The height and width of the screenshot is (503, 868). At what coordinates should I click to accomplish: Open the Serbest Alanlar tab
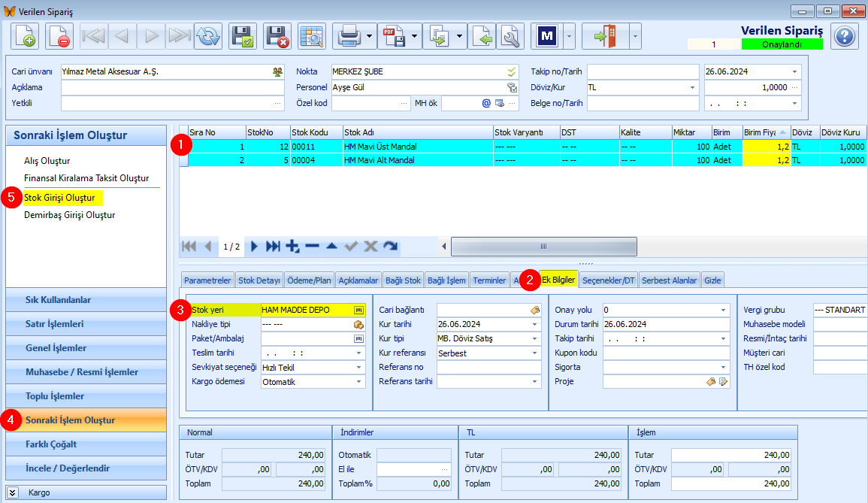coord(670,280)
